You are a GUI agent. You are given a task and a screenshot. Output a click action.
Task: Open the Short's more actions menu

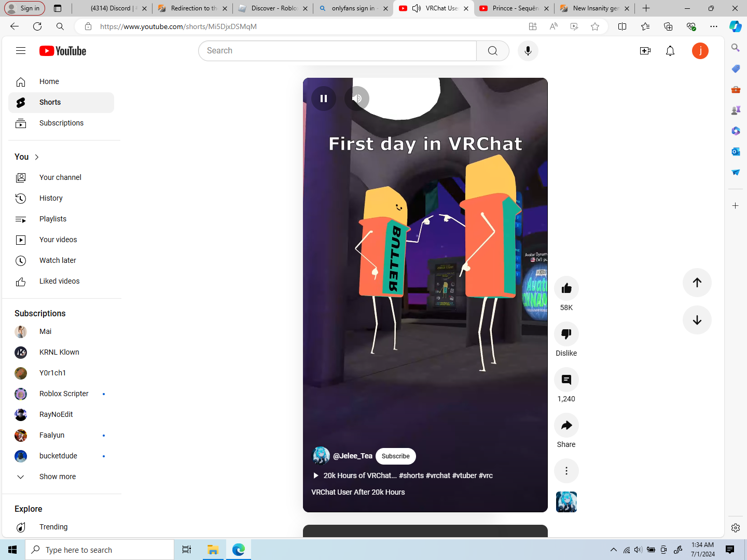coord(566,471)
